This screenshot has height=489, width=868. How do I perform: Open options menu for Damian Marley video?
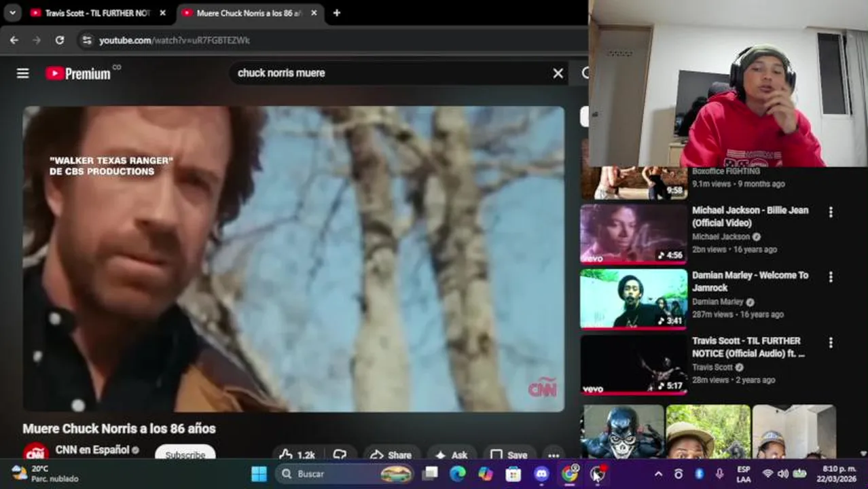coord(830,277)
